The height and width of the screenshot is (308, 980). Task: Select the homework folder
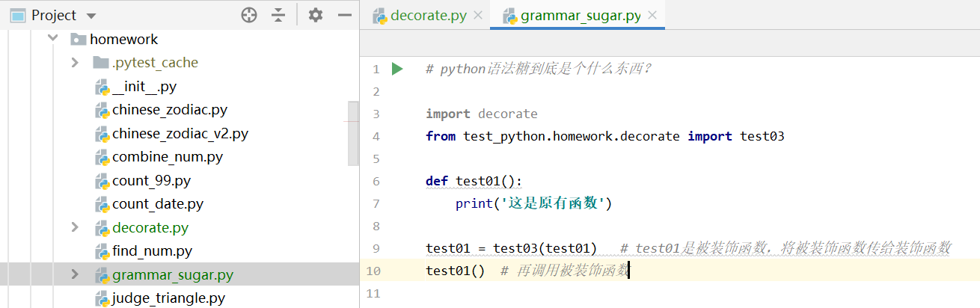pos(123,39)
